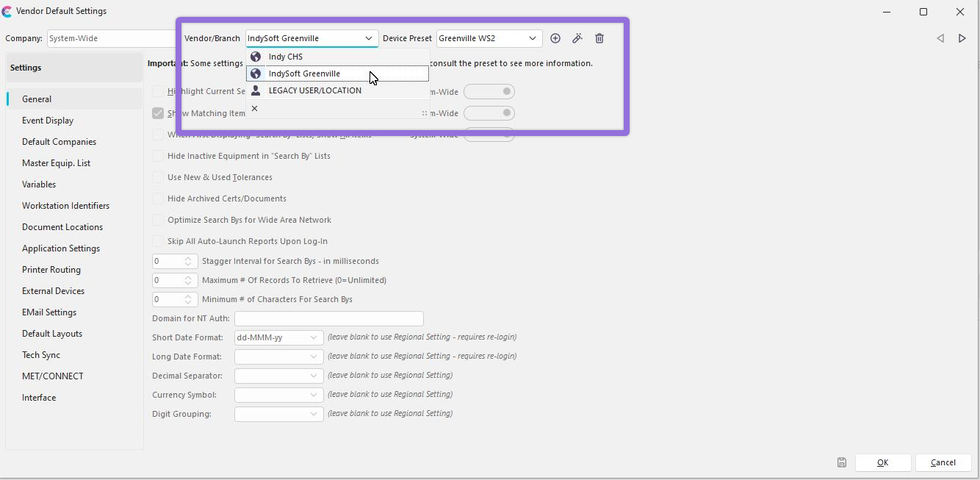Select LEGACY USER/LOCATION in the dropdown
This screenshot has width=980, height=480.
click(x=314, y=90)
